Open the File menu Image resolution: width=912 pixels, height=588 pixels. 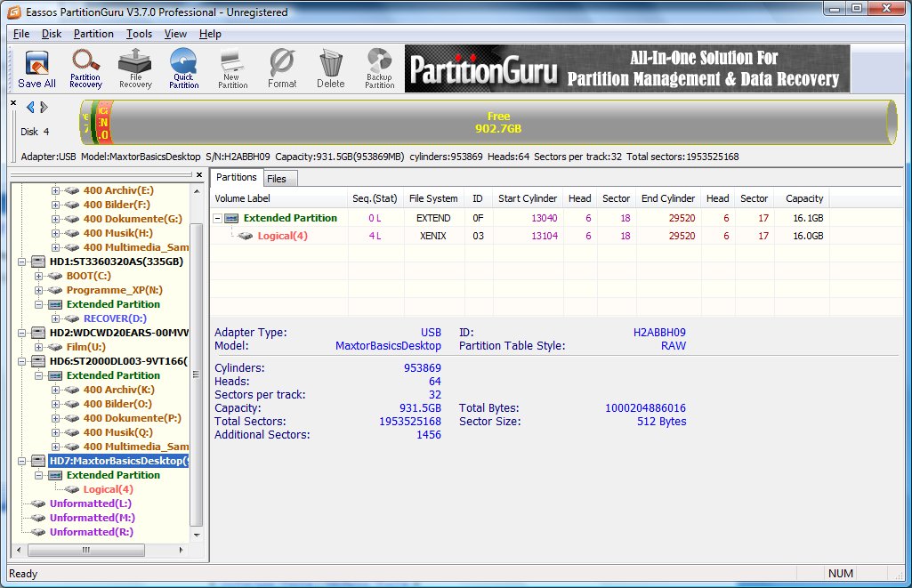(x=21, y=34)
